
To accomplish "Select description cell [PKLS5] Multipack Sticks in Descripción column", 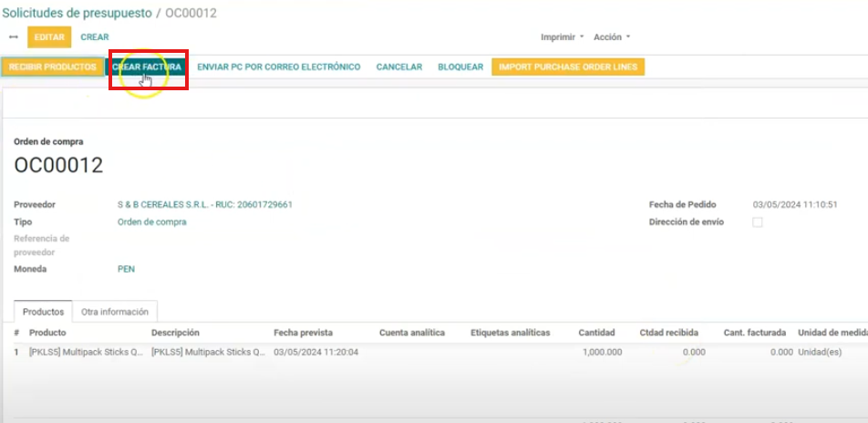I will click(208, 352).
